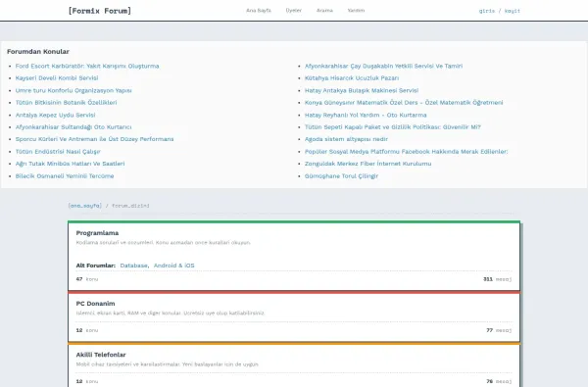The image size is (588, 387).
Task: Click the ana_sayfa breadcrumb link
Action: tap(84, 206)
